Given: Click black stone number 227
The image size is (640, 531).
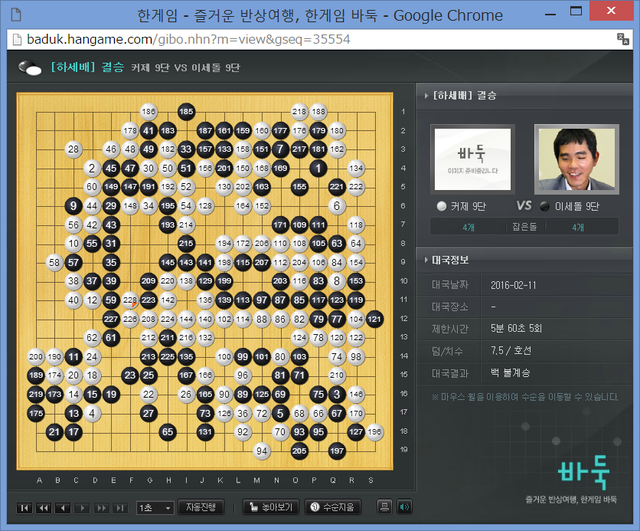Looking at the screenshot, I should pyautogui.click(x=111, y=319).
